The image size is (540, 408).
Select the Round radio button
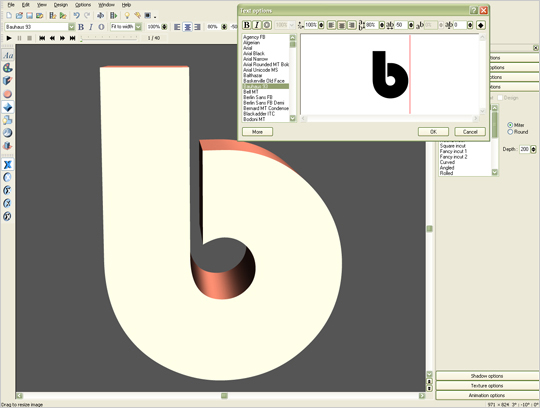(510, 132)
